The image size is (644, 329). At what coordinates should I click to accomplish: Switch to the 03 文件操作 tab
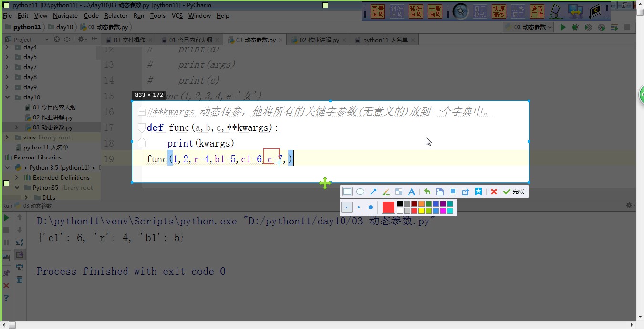tap(130, 40)
